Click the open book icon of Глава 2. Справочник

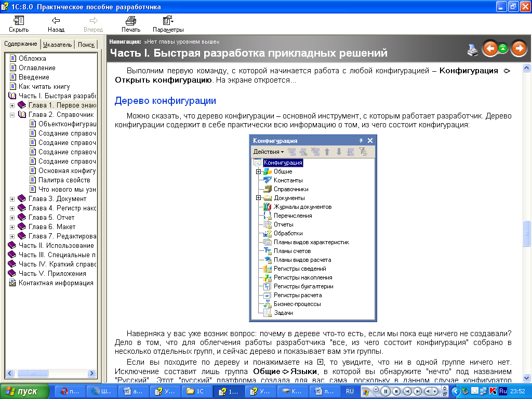22,114
